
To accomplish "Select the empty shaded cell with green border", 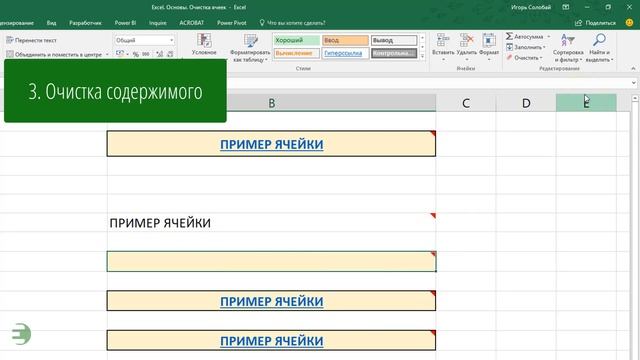I will coord(271,262).
